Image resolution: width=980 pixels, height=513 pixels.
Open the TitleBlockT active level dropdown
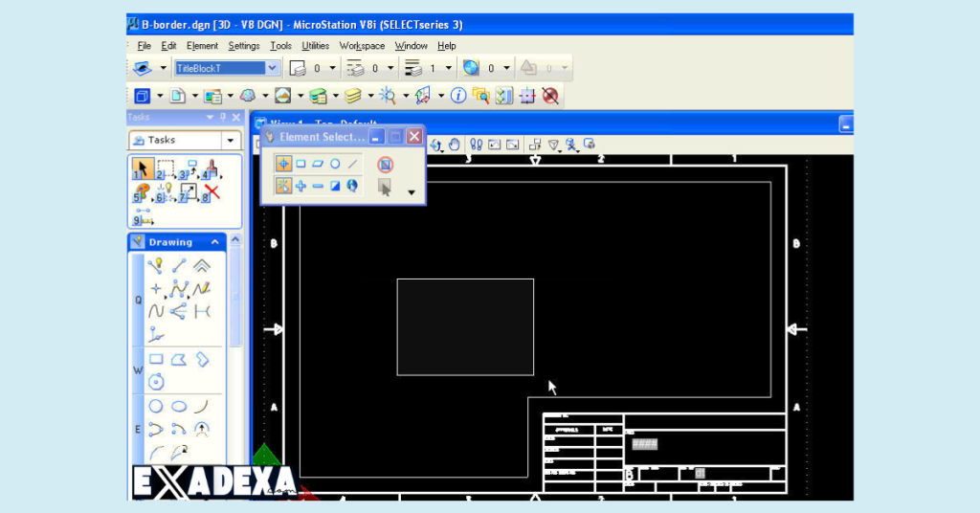272,68
